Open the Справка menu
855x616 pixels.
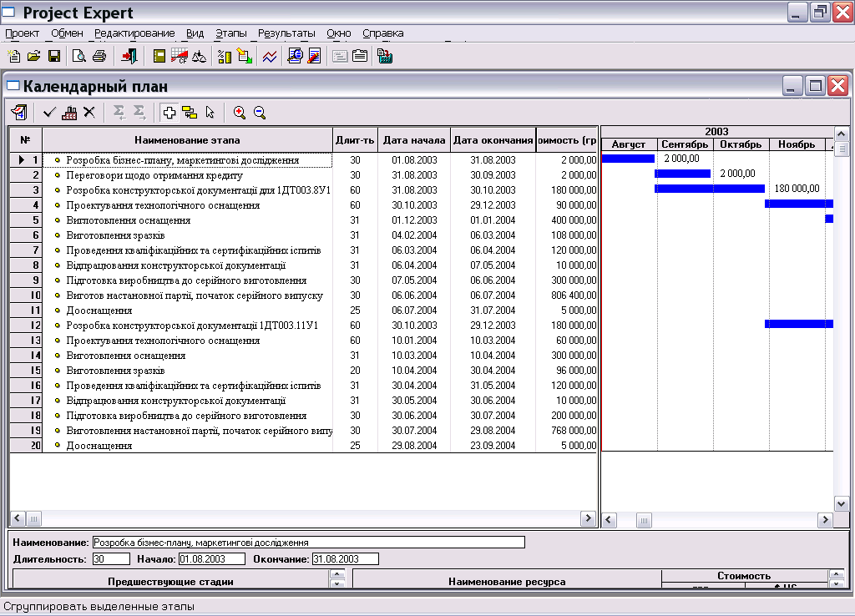[382, 33]
